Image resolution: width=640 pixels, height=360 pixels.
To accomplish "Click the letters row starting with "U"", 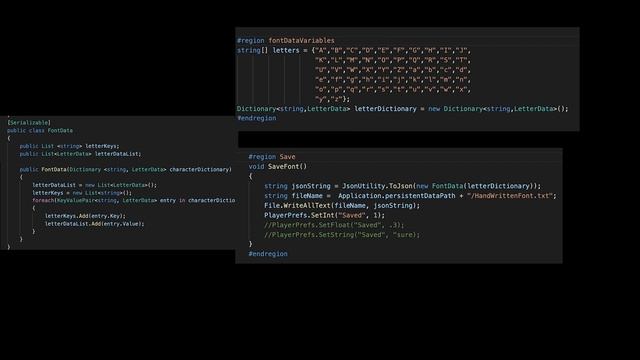I will 393,70.
